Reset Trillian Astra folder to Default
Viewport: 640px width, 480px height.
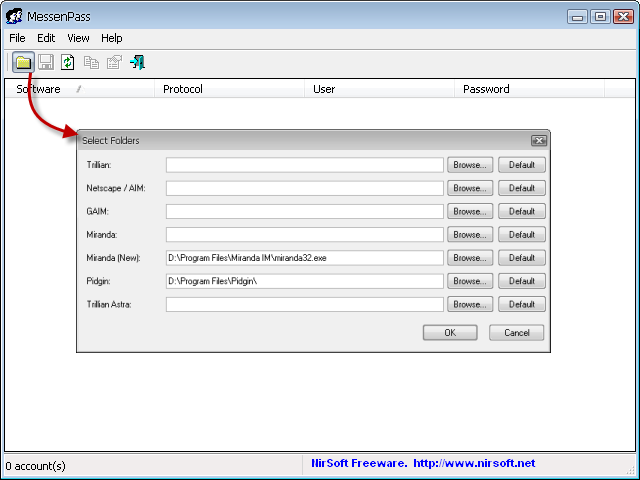[522, 304]
